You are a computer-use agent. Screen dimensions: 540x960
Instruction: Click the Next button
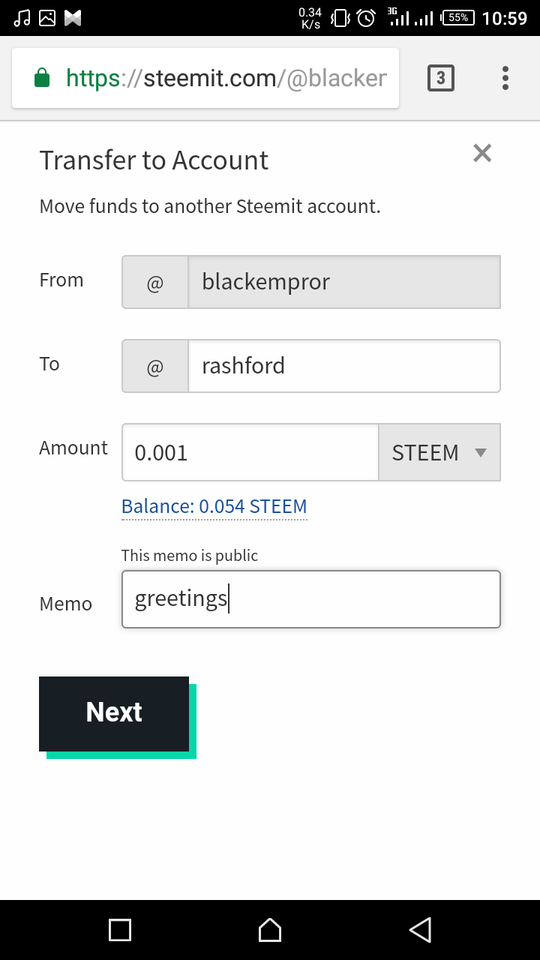tap(114, 714)
